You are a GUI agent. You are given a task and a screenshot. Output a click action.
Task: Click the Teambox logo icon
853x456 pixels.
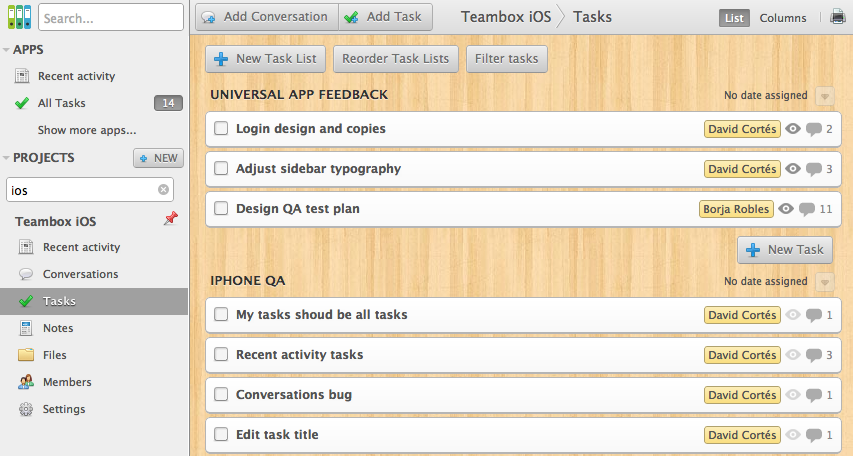pyautogui.click(x=19, y=17)
